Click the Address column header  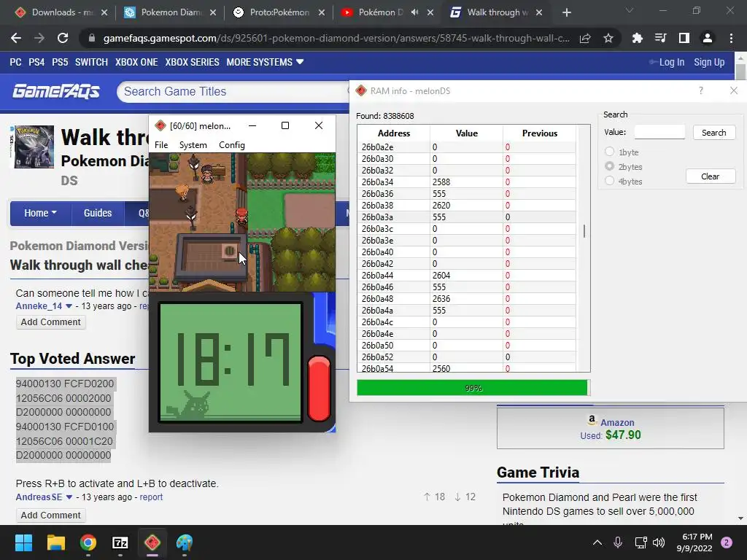393,133
